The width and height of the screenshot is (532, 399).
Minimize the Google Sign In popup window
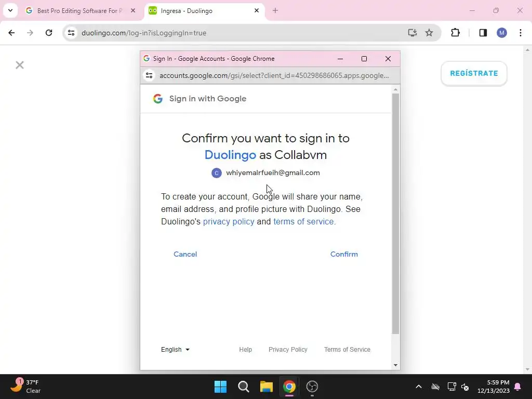coord(340,59)
